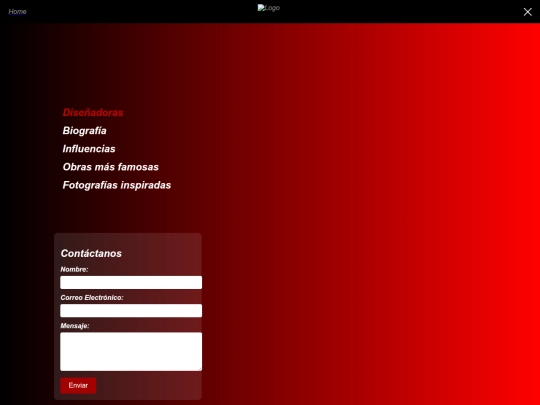The image size is (540, 405).
Task: Focus the Nombre input field
Action: pos(131,282)
